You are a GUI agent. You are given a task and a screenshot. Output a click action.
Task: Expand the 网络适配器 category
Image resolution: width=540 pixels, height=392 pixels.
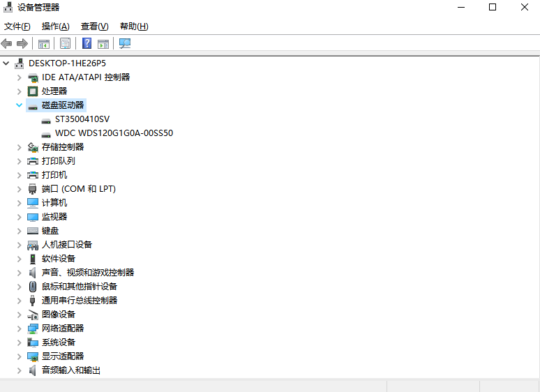pos(19,329)
